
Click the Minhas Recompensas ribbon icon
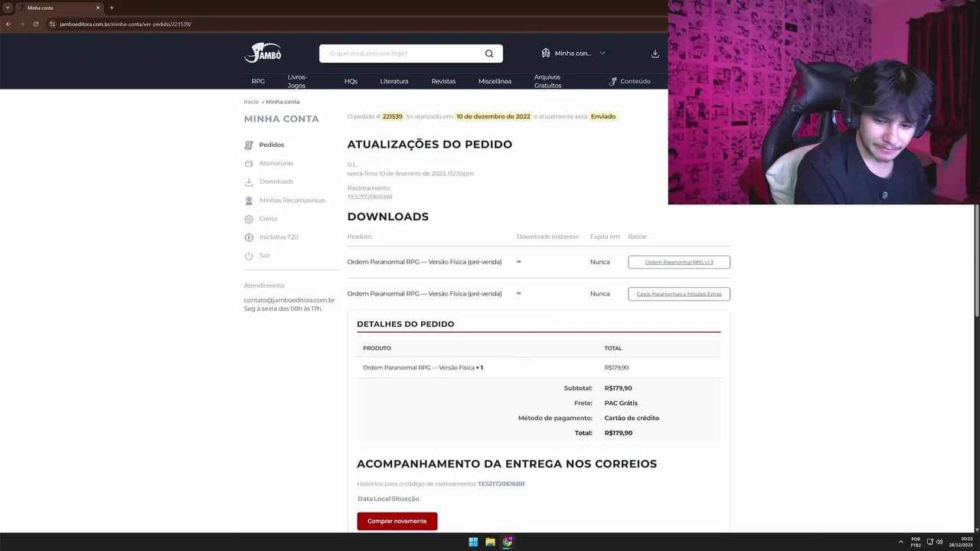tap(248, 201)
